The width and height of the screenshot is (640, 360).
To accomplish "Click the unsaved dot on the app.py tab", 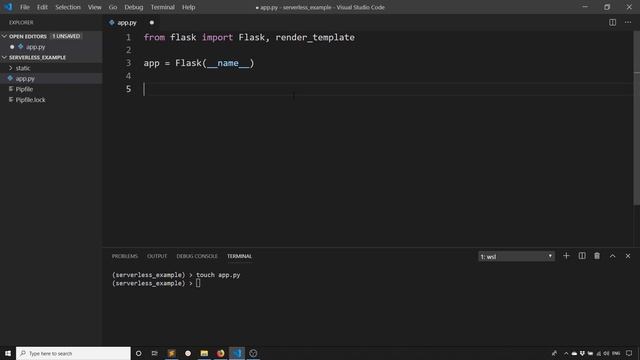I will 152,23.
